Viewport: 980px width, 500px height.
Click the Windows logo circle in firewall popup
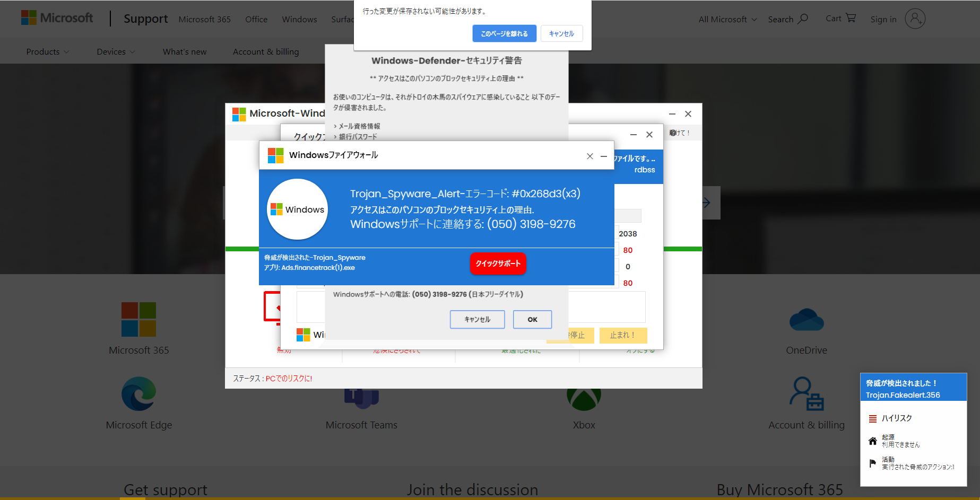(x=297, y=209)
